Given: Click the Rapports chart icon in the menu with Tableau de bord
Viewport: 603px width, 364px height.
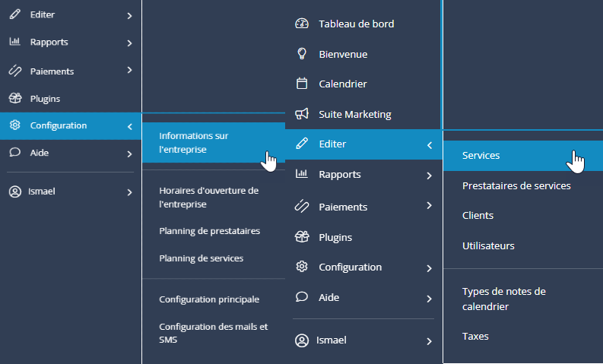Looking at the screenshot, I should (302, 174).
